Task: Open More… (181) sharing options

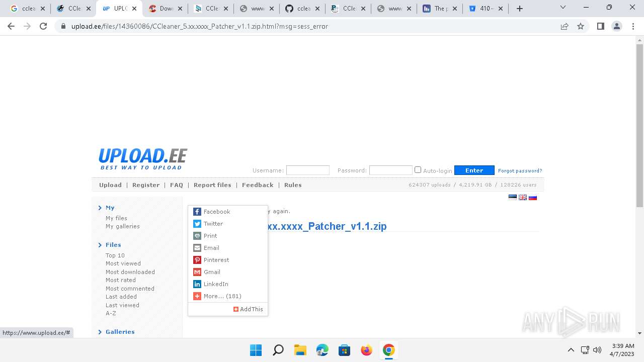Action: tap(222, 296)
